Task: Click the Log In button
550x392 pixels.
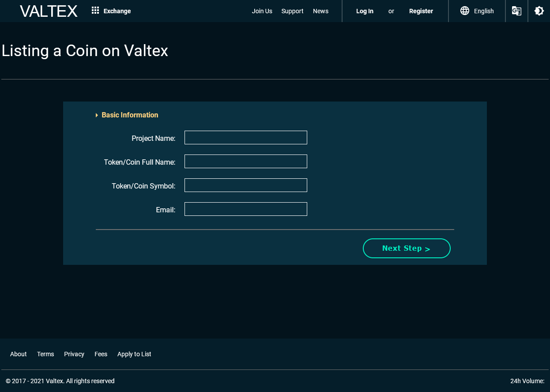Action: (365, 11)
